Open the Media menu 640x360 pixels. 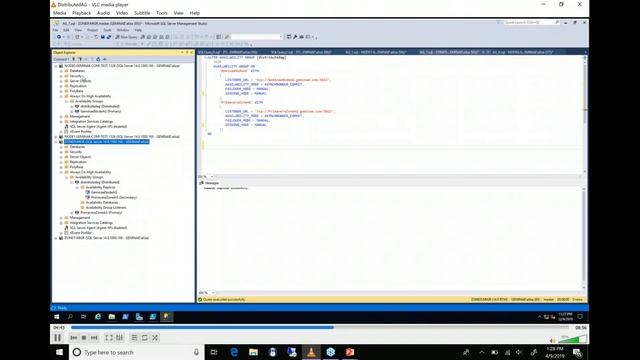pos(60,13)
